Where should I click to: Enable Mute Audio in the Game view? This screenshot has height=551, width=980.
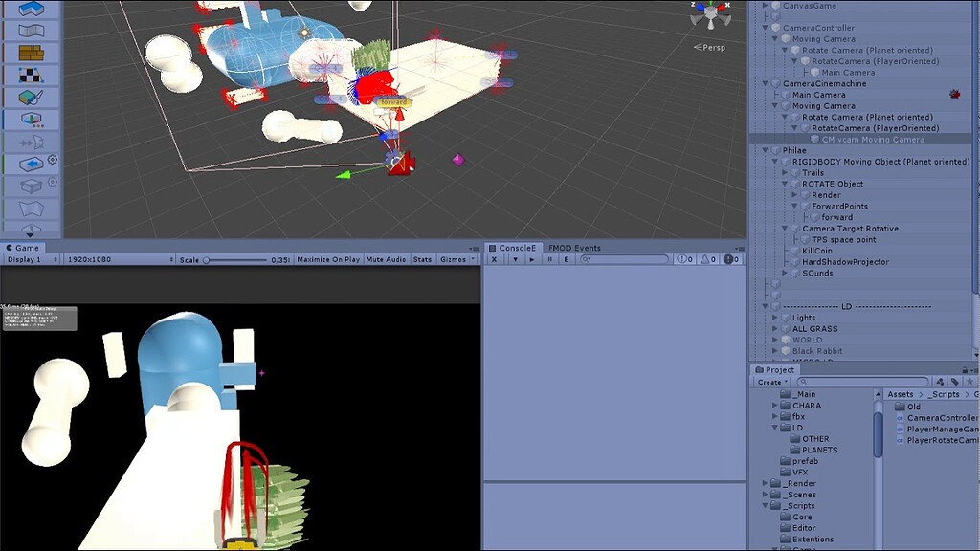pyautogui.click(x=384, y=258)
